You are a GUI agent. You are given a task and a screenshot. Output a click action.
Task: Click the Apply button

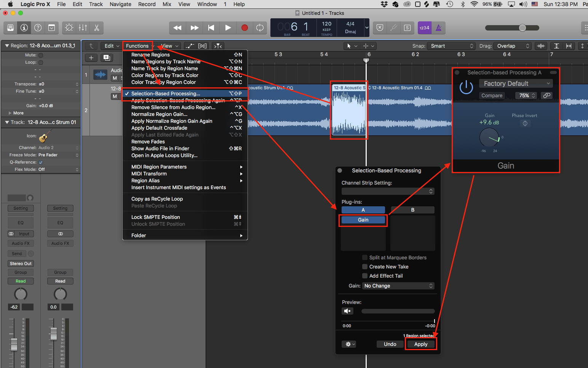[421, 344]
